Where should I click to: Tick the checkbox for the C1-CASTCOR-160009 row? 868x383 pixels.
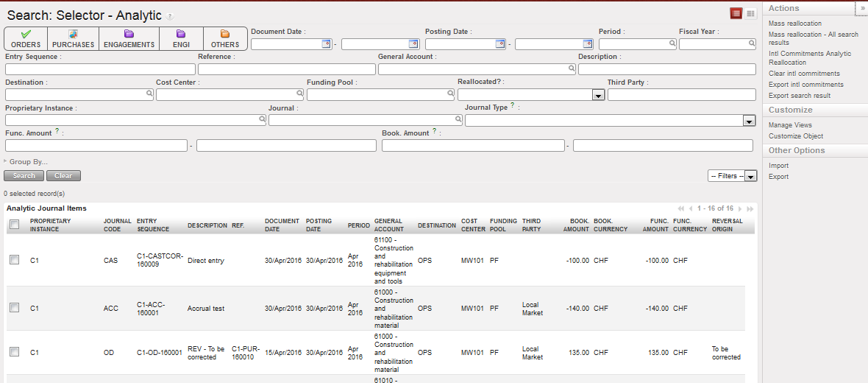click(x=15, y=260)
